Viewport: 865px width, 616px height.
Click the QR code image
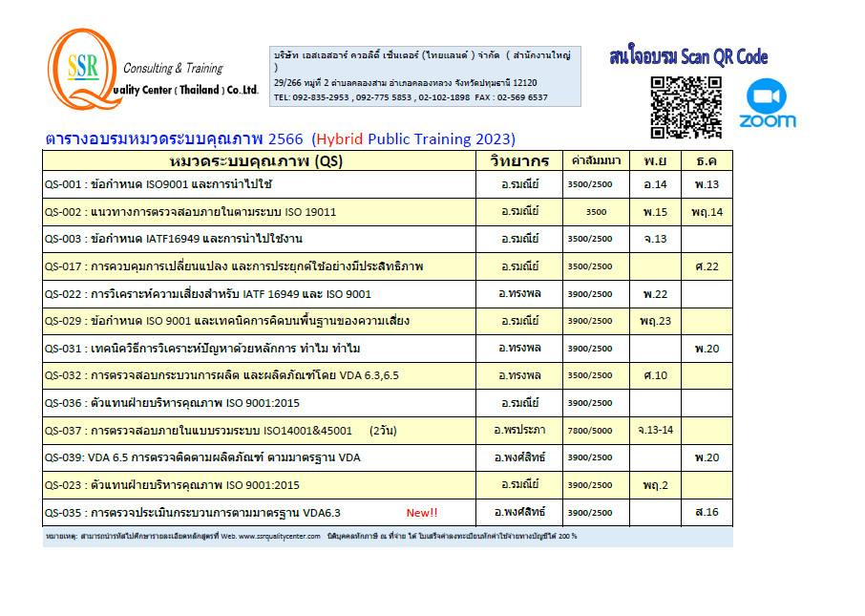[686, 107]
